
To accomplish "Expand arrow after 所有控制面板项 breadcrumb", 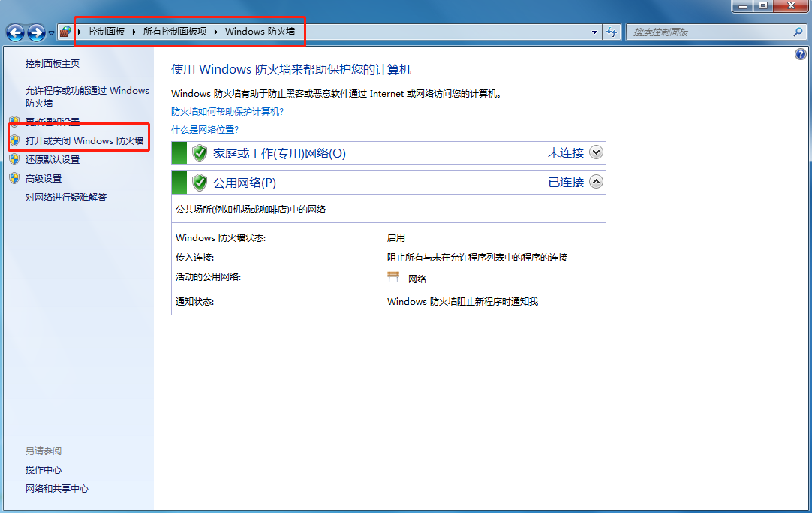I will (216, 32).
